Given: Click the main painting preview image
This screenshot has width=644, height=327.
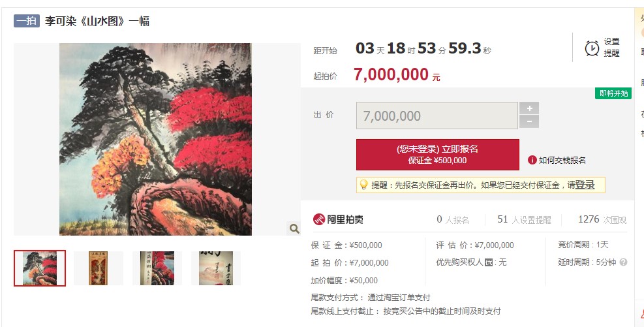Looking at the screenshot, I should pos(156,139).
